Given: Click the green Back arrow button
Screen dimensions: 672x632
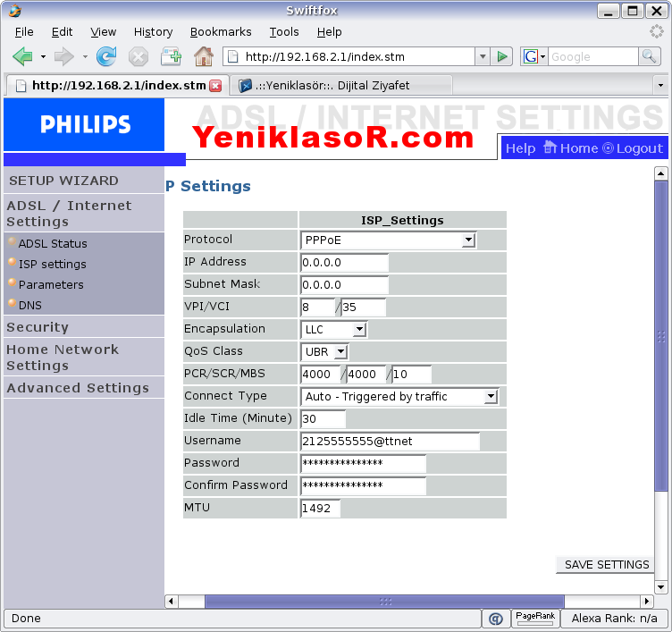Looking at the screenshot, I should tap(22, 56).
